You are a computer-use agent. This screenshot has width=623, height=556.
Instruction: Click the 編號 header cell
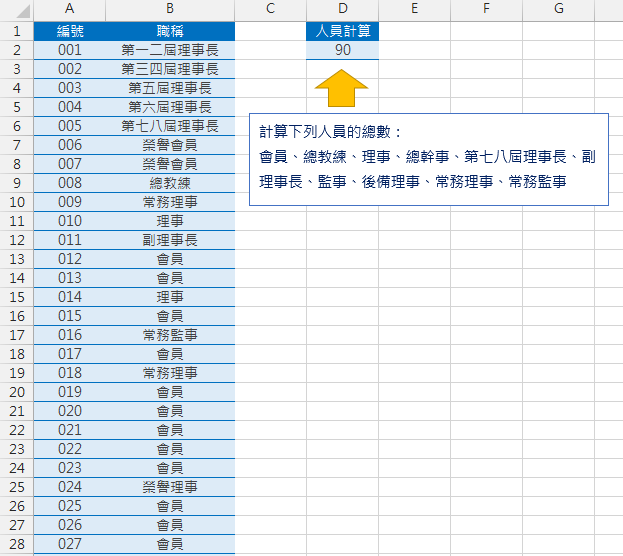[x=70, y=31]
